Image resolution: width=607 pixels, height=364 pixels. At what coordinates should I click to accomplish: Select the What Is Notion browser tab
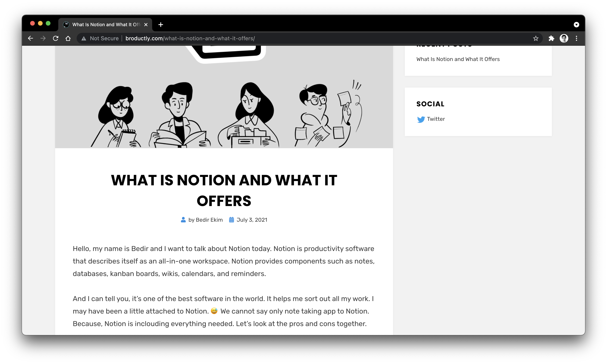click(105, 24)
